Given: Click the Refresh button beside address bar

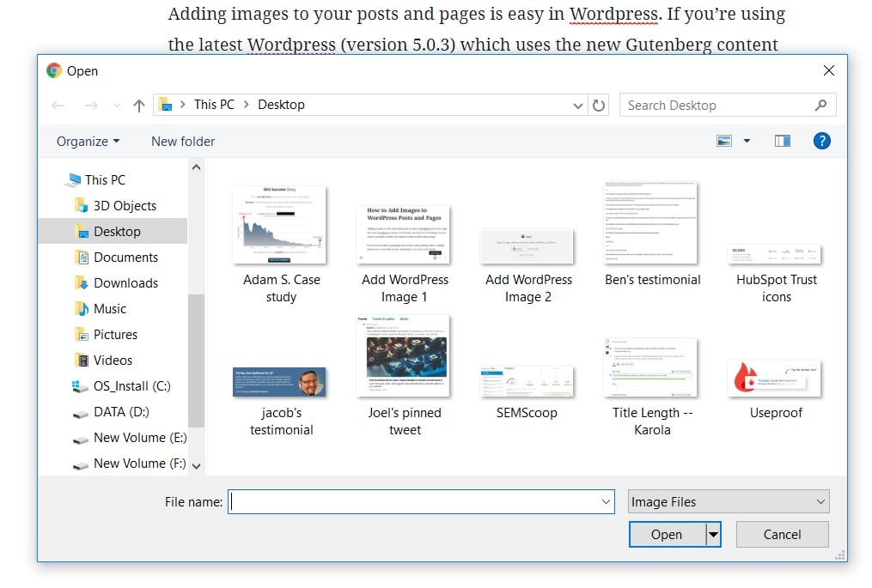Looking at the screenshot, I should coord(600,105).
